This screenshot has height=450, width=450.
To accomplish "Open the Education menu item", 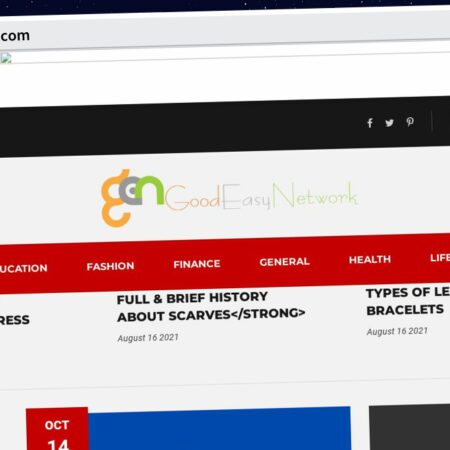I will click(24, 268).
